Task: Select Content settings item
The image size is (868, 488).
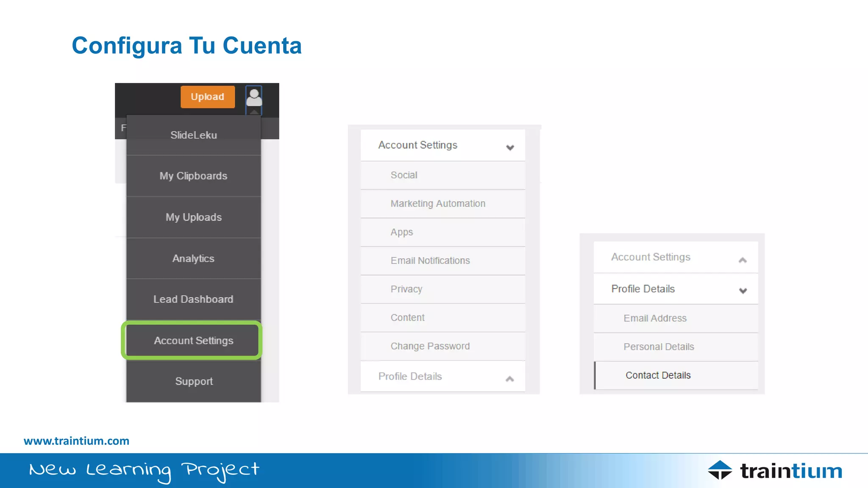Action: click(x=443, y=318)
